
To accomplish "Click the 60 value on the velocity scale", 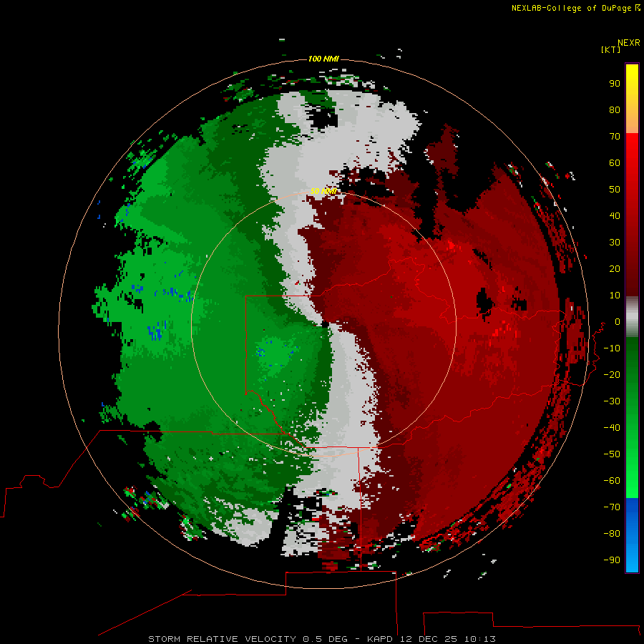I will pos(615,162).
